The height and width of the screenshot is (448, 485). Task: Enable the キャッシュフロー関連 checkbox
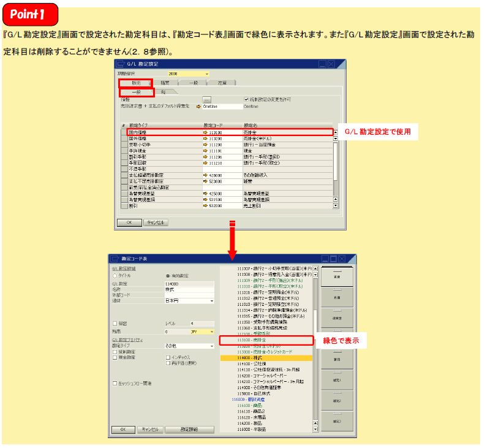[114, 384]
